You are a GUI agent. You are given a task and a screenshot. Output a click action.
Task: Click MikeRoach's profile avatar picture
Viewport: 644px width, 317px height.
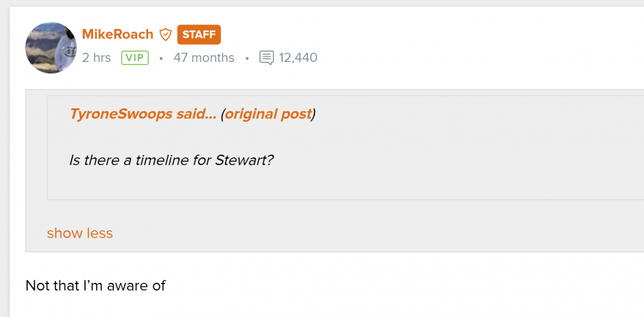pos(51,48)
